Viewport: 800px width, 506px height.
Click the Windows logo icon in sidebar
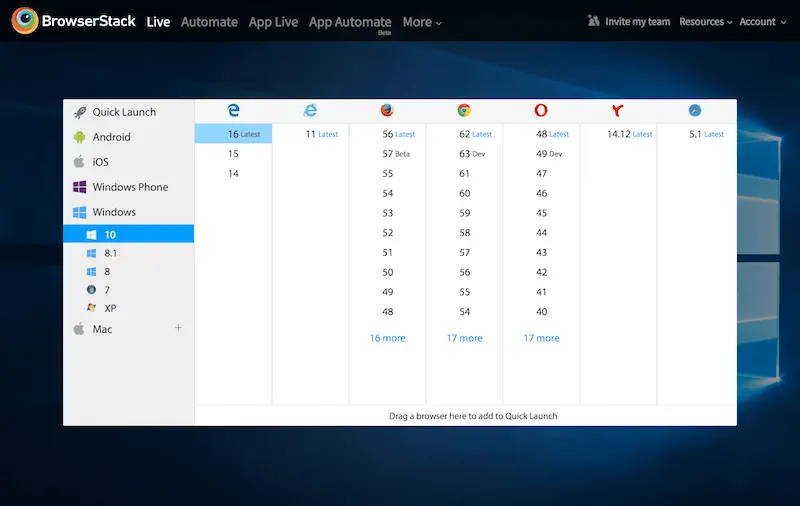79,212
